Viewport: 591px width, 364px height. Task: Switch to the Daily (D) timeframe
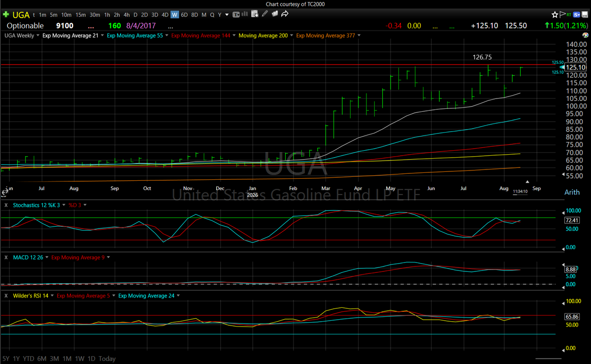click(136, 15)
